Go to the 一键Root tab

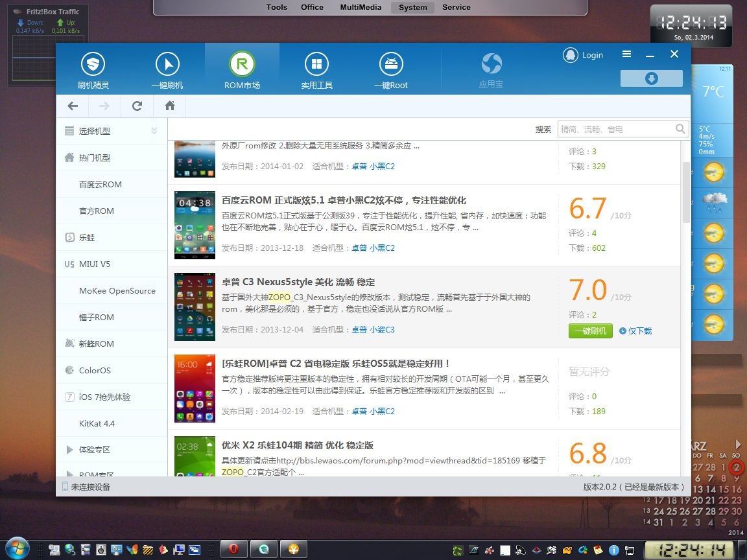[x=391, y=69]
